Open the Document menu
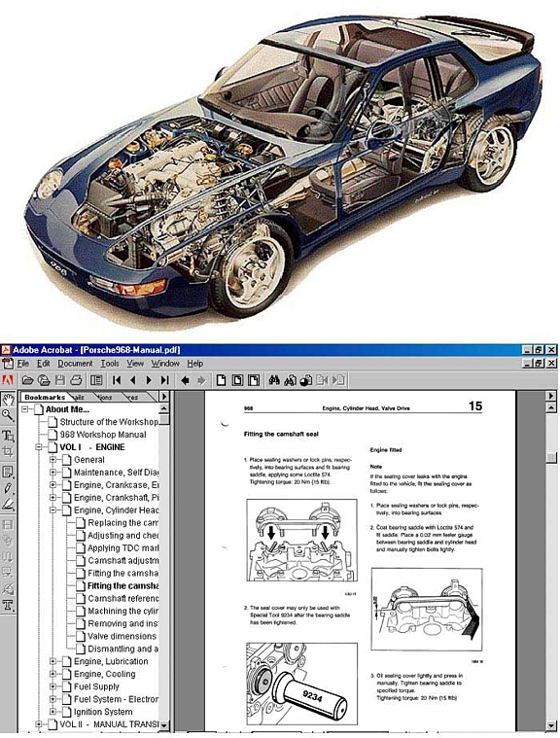This screenshot has height=738, width=560. coord(75,364)
